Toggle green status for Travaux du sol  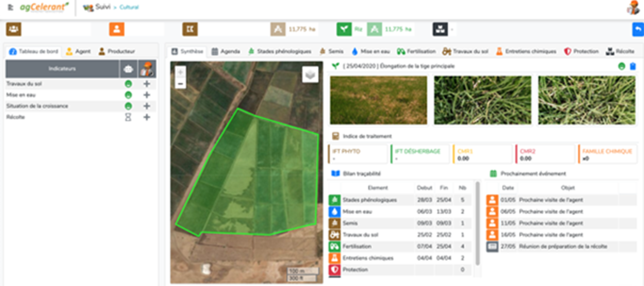click(128, 84)
